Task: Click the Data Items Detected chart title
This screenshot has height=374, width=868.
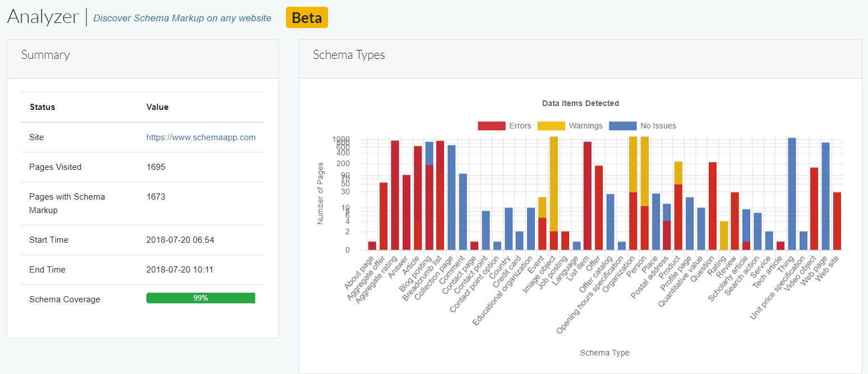Action: click(580, 103)
